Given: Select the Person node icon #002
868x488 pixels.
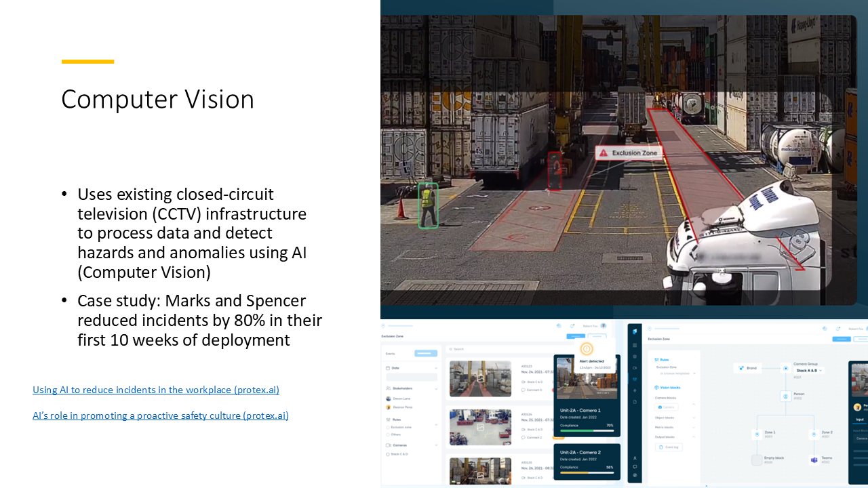Looking at the screenshot, I should (x=785, y=396).
